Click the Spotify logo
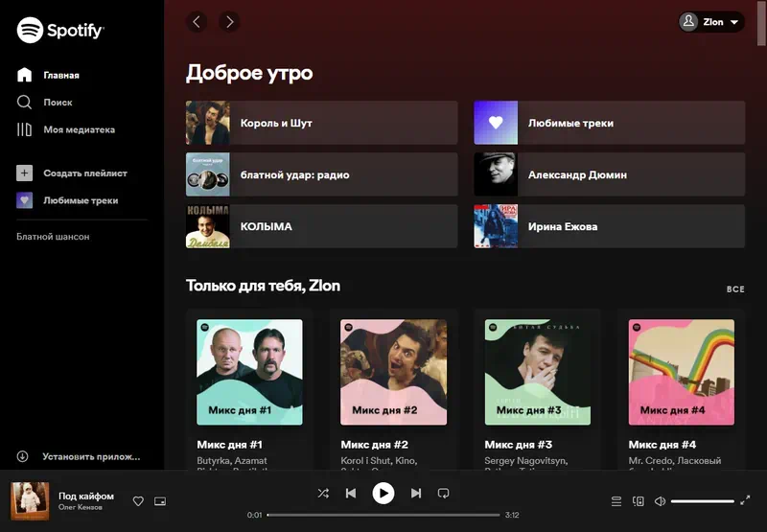The height and width of the screenshot is (532, 767). (x=60, y=31)
